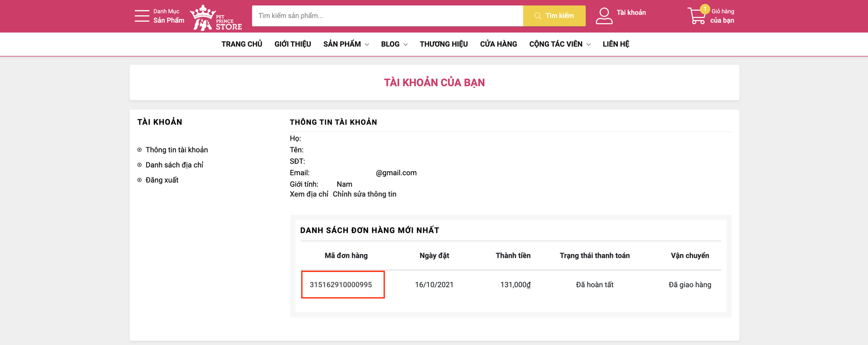
Task: Open the GIỚI THIỆU menu item
Action: pyautogui.click(x=292, y=44)
